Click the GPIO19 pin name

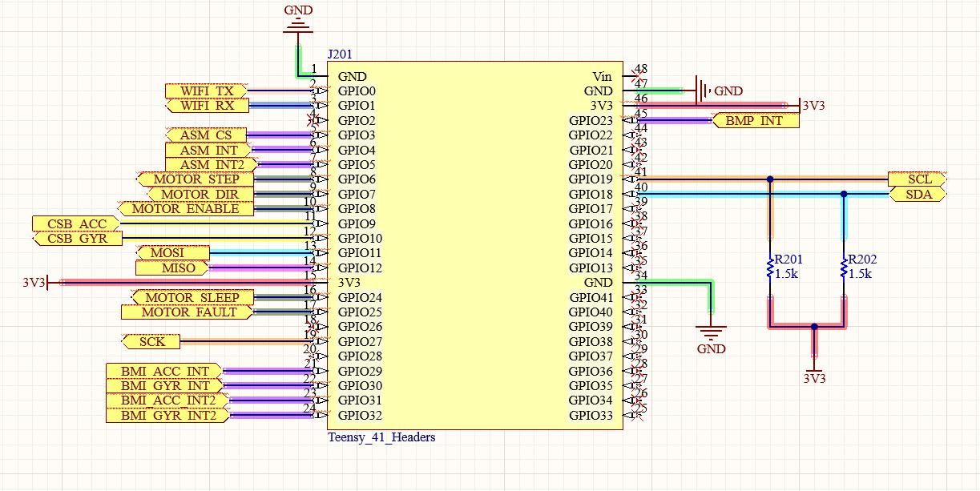coord(591,179)
